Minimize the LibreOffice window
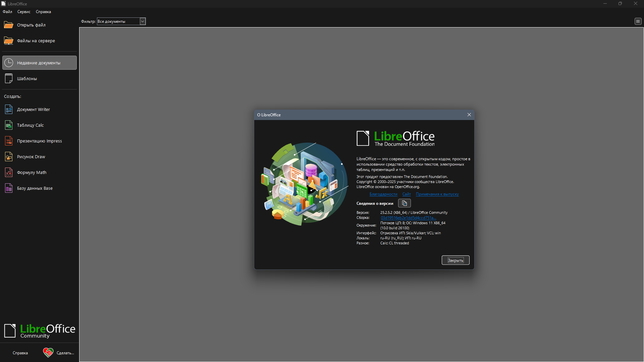Viewport: 644px width, 362px height. (605, 4)
